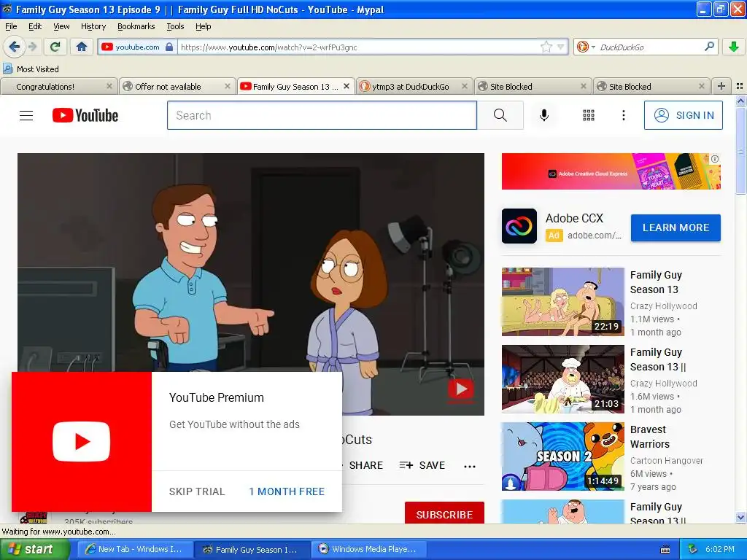The width and height of the screenshot is (747, 560).
Task: Open the browser home page icon
Action: [82, 47]
